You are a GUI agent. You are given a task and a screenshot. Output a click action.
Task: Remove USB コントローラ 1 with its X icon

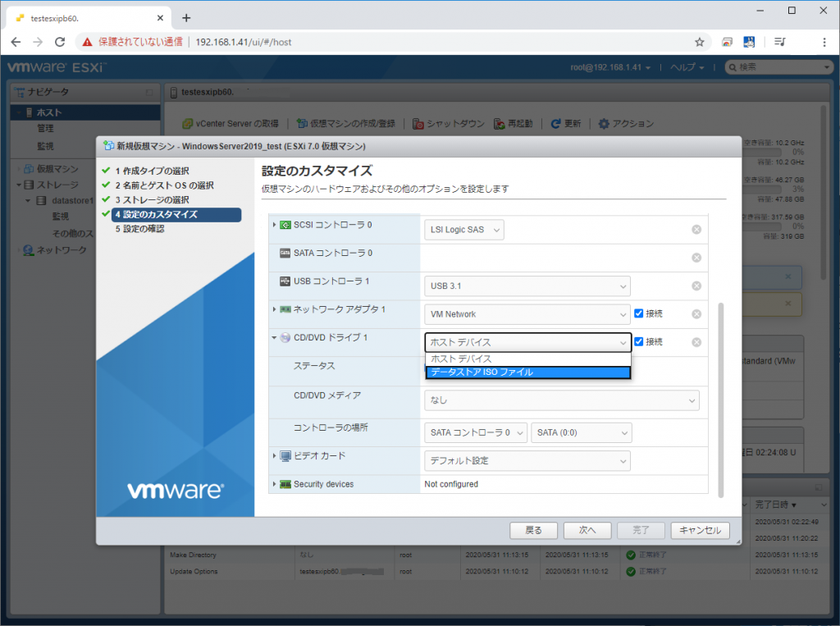pyautogui.click(x=696, y=286)
